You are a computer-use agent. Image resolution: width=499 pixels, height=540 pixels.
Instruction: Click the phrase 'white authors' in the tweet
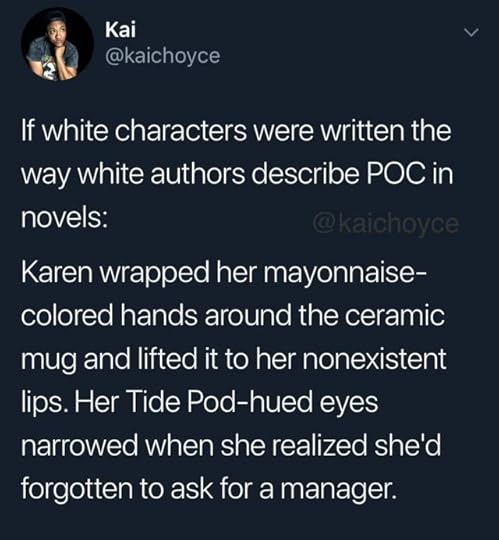163,174
